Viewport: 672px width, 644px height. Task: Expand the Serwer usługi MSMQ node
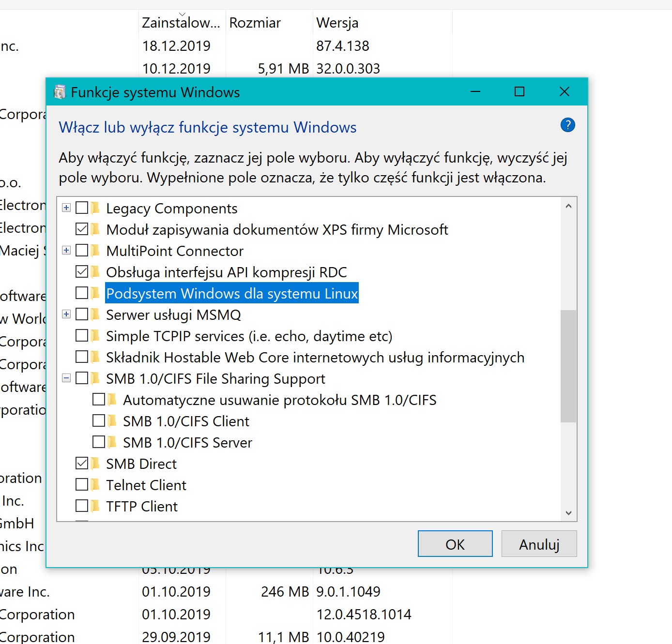click(66, 314)
